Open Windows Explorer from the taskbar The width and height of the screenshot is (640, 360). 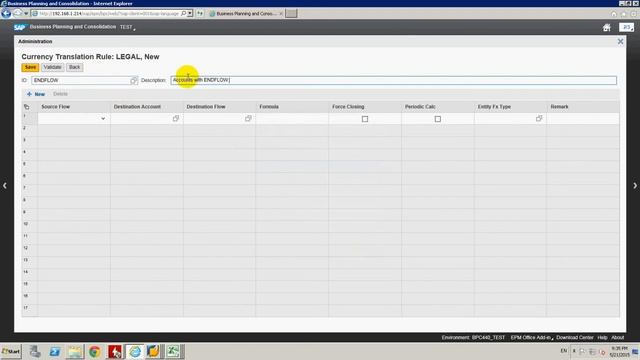[x=75, y=351]
